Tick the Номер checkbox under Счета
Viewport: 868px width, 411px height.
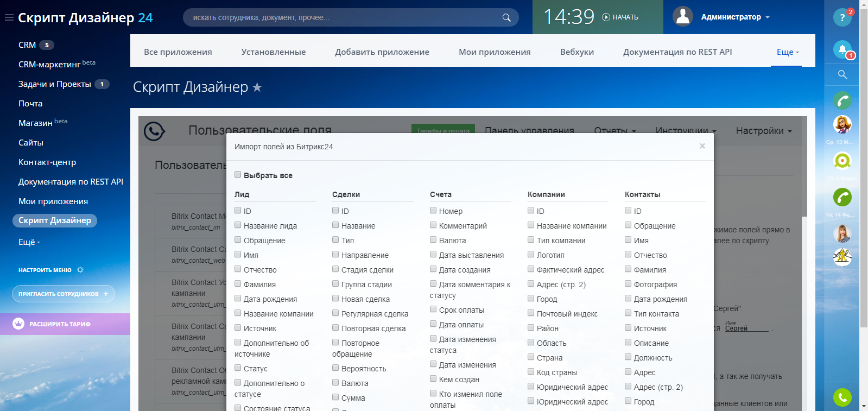tap(433, 210)
